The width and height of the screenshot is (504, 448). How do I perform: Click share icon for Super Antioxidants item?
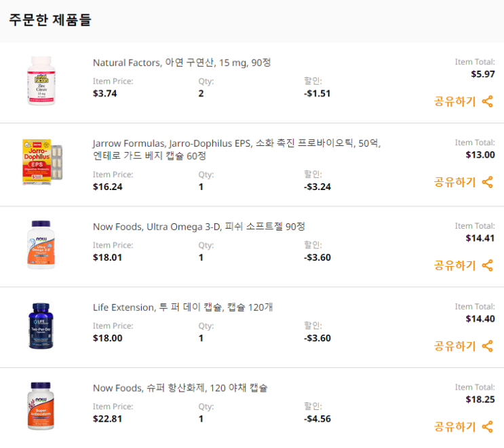tap(487, 427)
